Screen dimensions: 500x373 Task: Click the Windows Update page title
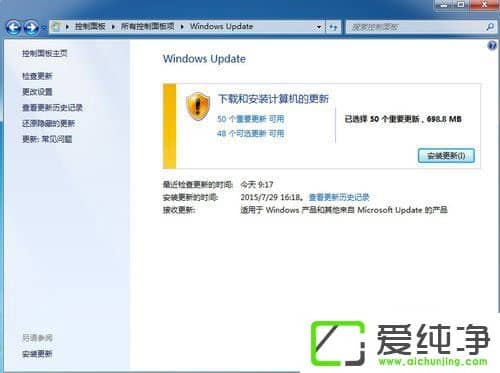tap(204, 59)
